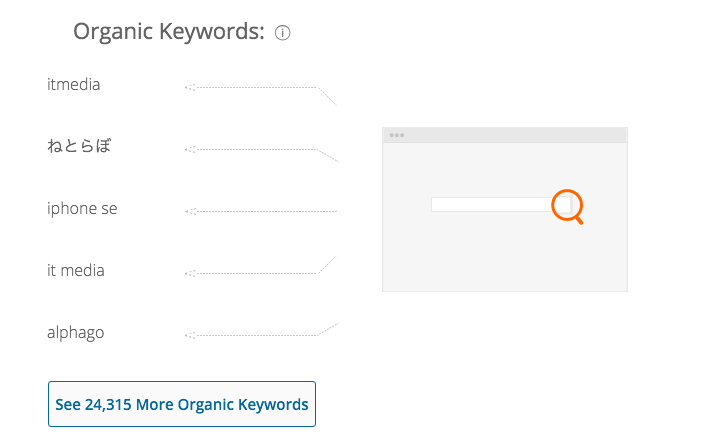
Task: Click the browser illustration body below search
Action: coord(505,256)
